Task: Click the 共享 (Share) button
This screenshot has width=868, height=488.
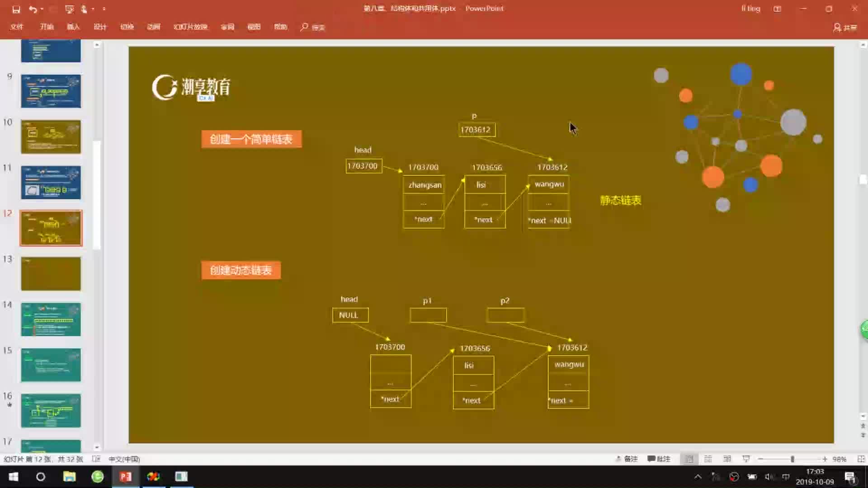Action: 845,28
